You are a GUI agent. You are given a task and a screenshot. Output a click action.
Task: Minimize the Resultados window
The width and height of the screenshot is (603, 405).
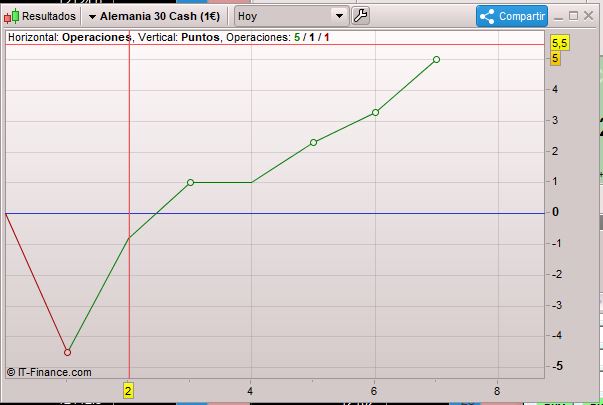(x=559, y=17)
